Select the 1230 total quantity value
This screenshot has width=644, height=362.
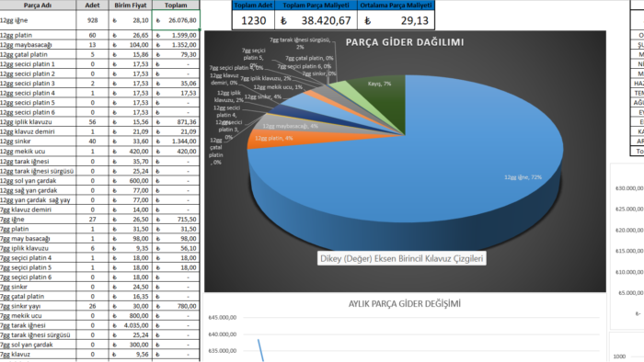coord(253,20)
